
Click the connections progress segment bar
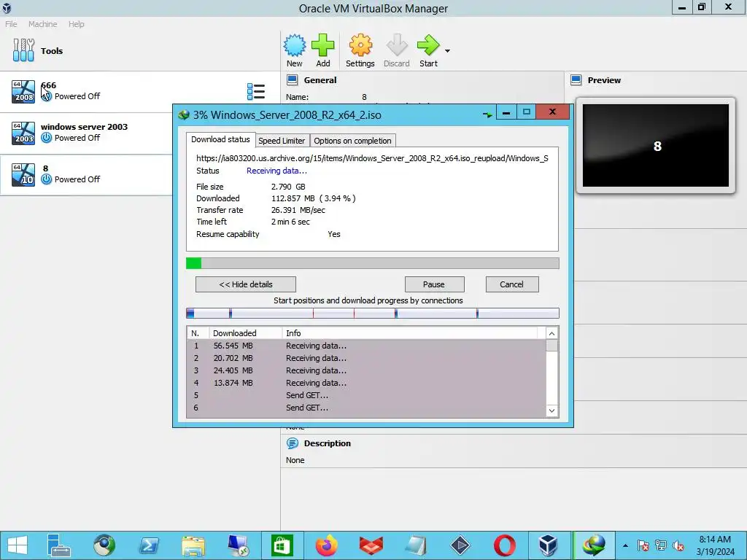373,313
